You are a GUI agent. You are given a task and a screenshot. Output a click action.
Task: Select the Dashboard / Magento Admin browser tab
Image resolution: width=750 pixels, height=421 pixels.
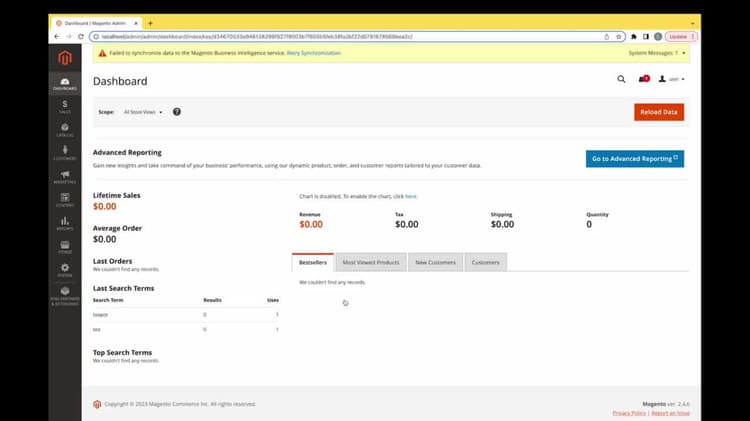96,23
